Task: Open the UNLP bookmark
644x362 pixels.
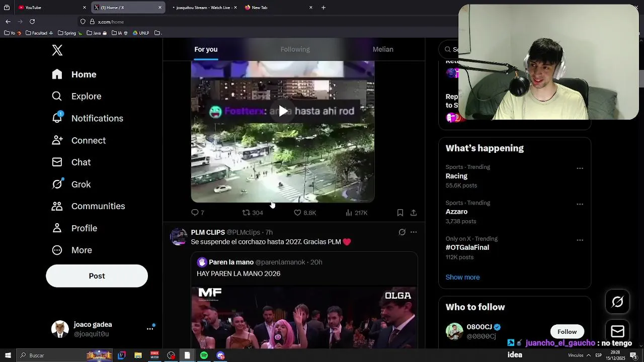Action: (141, 33)
